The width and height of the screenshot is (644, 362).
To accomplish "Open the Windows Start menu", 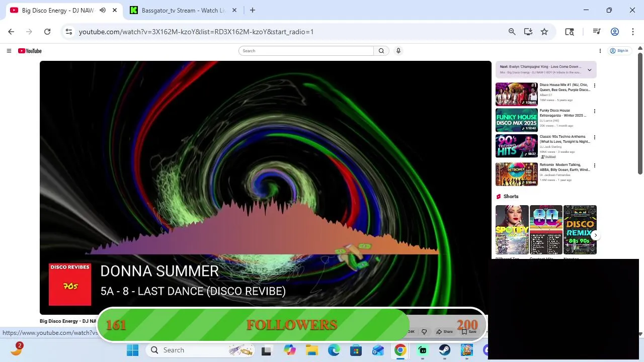I will tap(133, 350).
